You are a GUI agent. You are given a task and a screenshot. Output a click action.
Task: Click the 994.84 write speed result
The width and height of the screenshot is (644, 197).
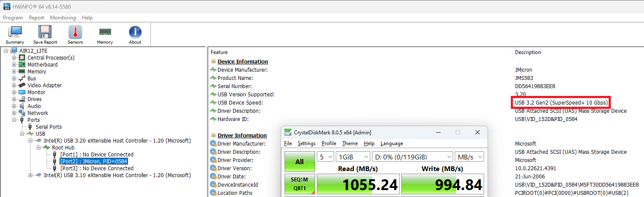click(442, 184)
